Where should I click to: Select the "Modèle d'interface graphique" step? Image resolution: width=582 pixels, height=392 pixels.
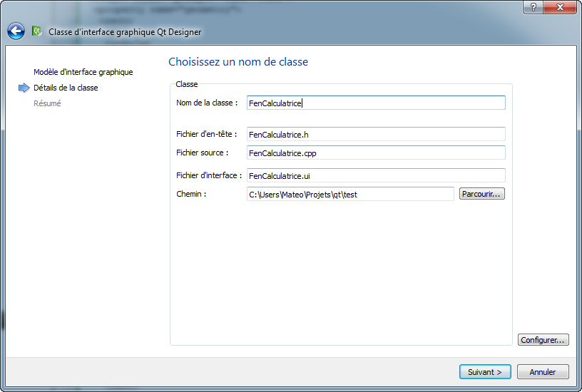(83, 72)
